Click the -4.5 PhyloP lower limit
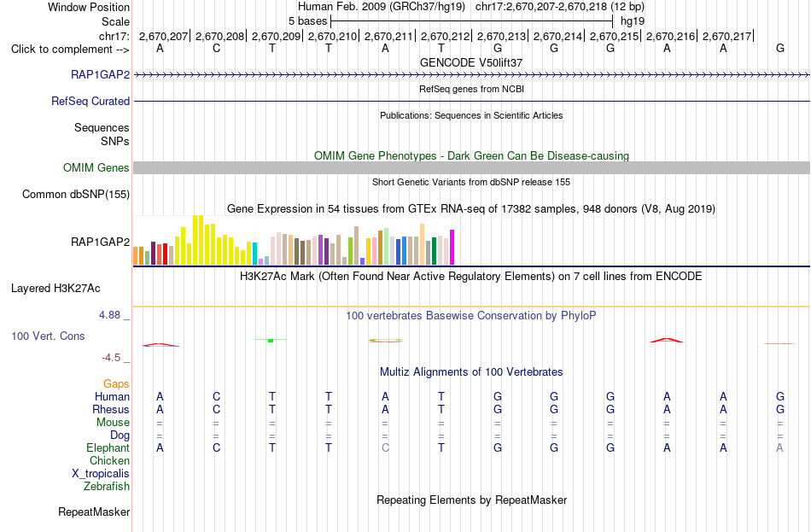The width and height of the screenshot is (811, 532). pos(111,358)
